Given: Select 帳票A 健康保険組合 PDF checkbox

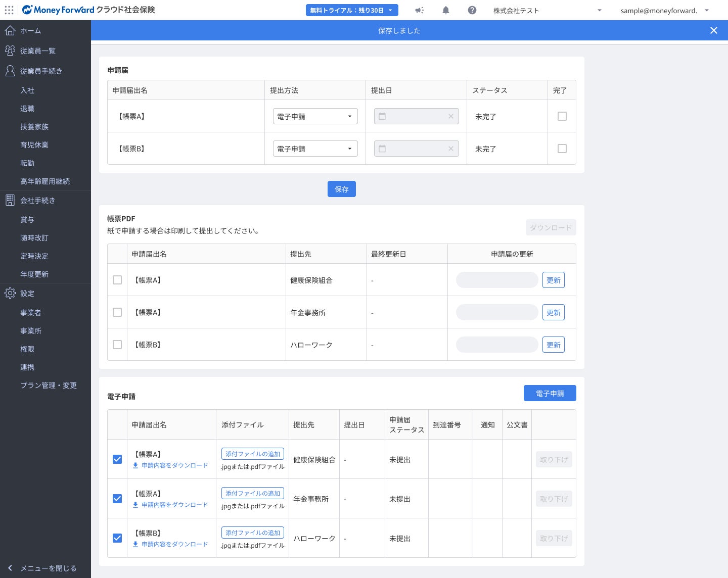Looking at the screenshot, I should (x=117, y=280).
